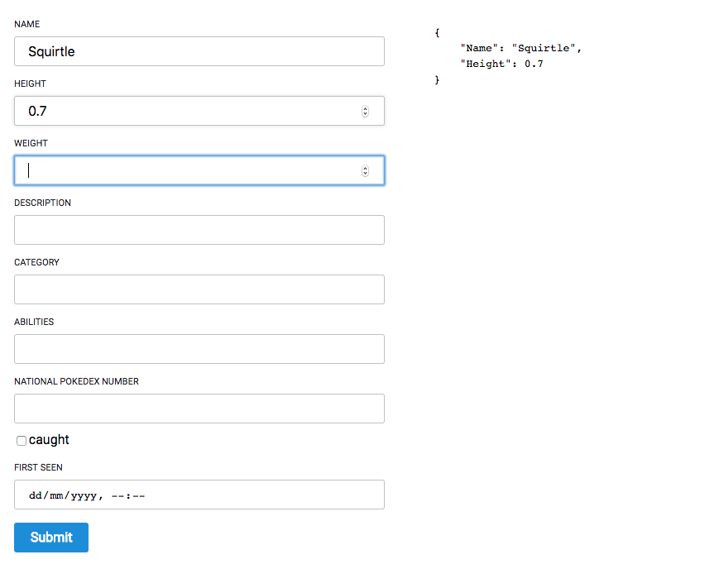719x588 pixels.
Task: Click the HEIGHT field label
Action: tap(31, 84)
